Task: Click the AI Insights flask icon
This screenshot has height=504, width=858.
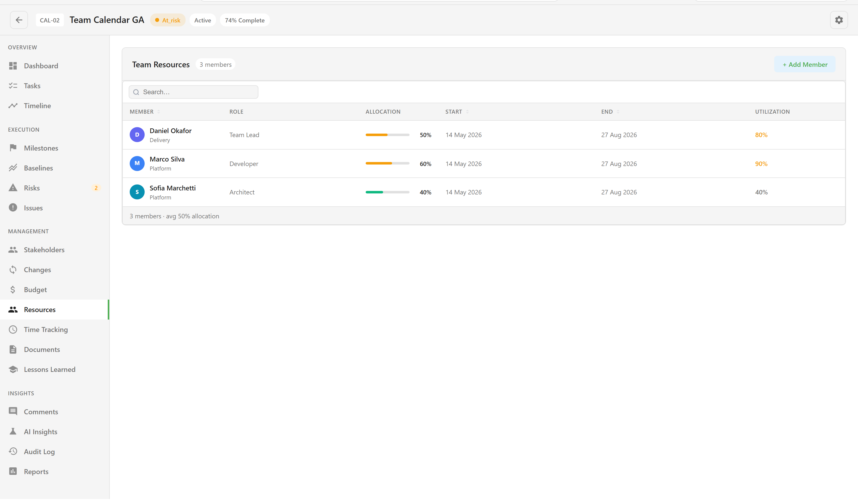Action: pyautogui.click(x=13, y=432)
